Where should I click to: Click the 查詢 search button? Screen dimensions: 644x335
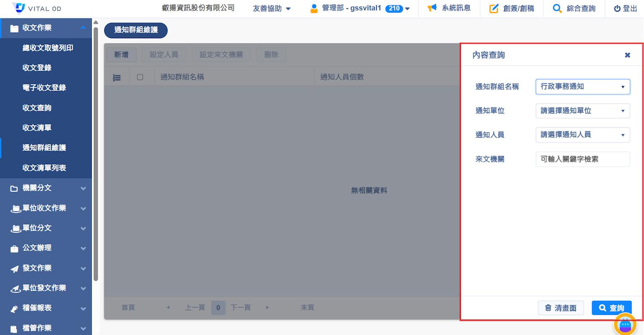coord(611,308)
